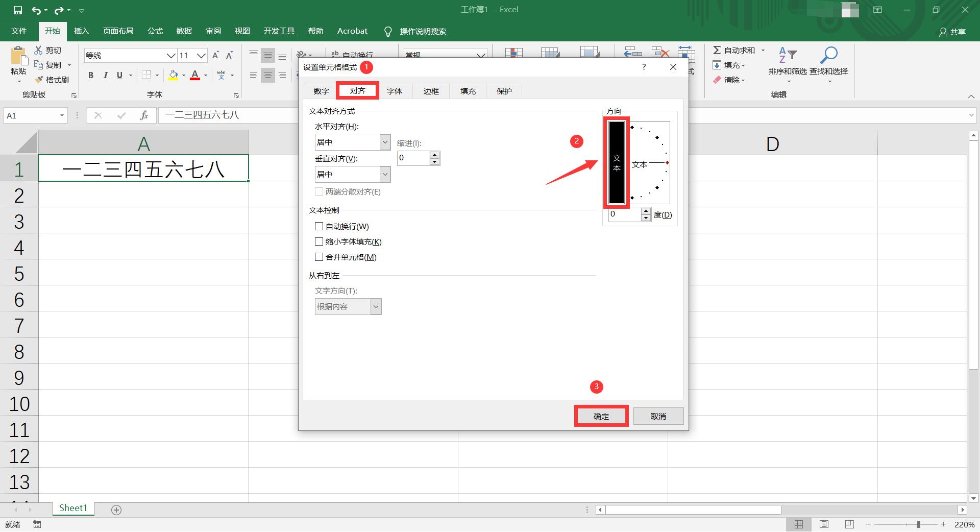
Task: Open the 文件 File menu
Action: [x=19, y=31]
